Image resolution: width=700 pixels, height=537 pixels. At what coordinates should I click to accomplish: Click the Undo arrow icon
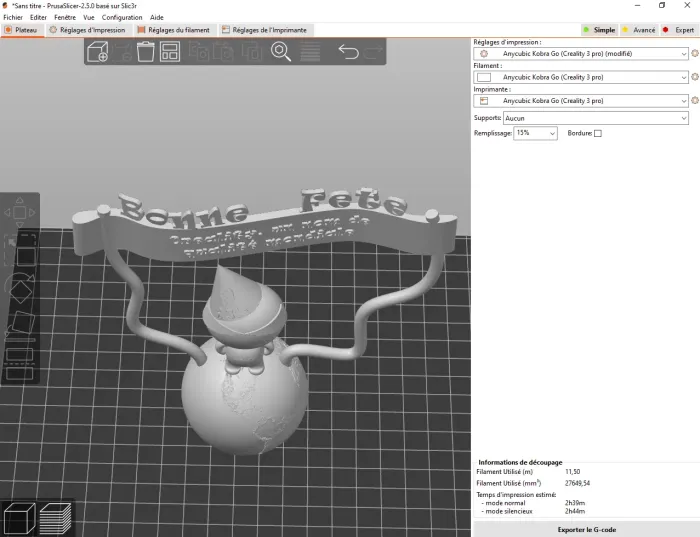pos(348,51)
